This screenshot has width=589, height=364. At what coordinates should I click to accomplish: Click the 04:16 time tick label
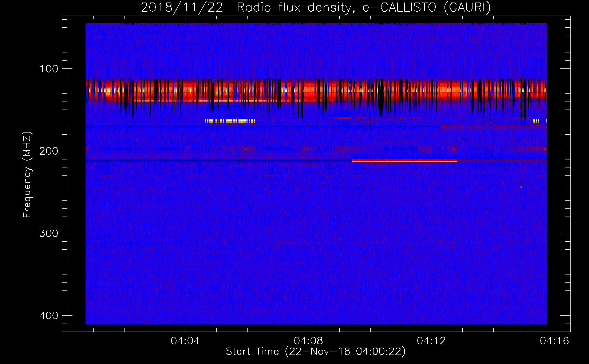tap(554, 341)
